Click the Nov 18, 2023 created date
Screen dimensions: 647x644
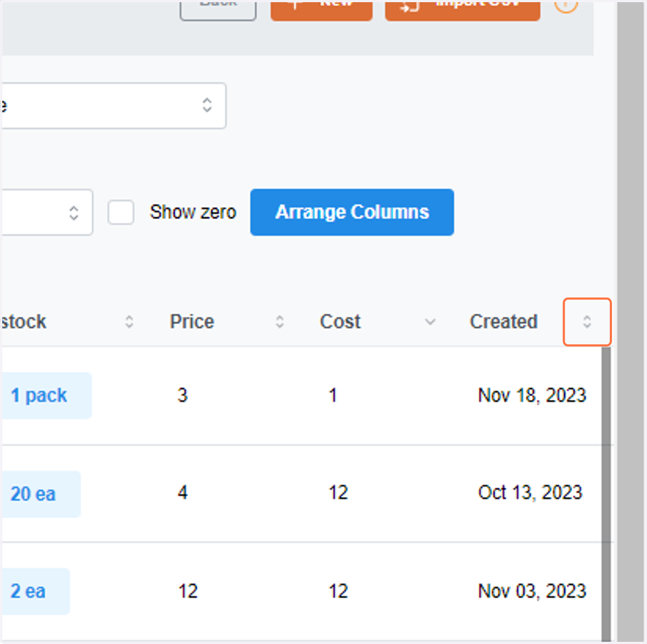(x=532, y=396)
